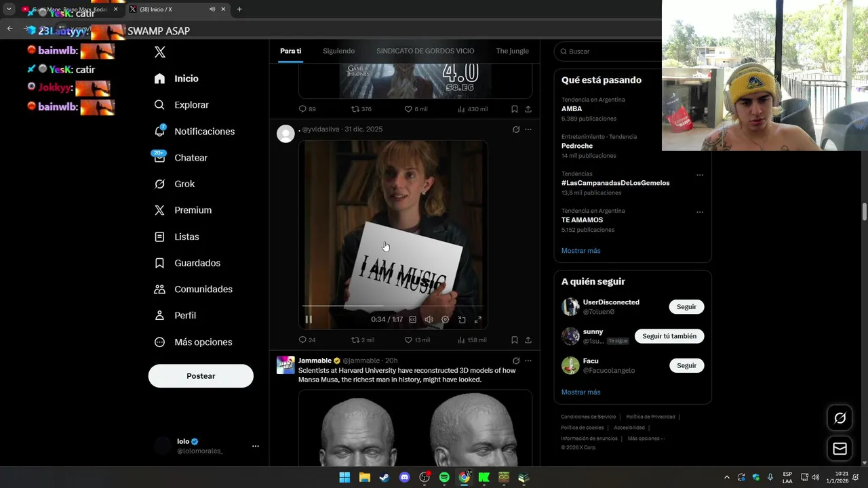This screenshot has height=488, width=868.
Task: Bookmark the yvldasilva video post
Action: tap(515, 340)
